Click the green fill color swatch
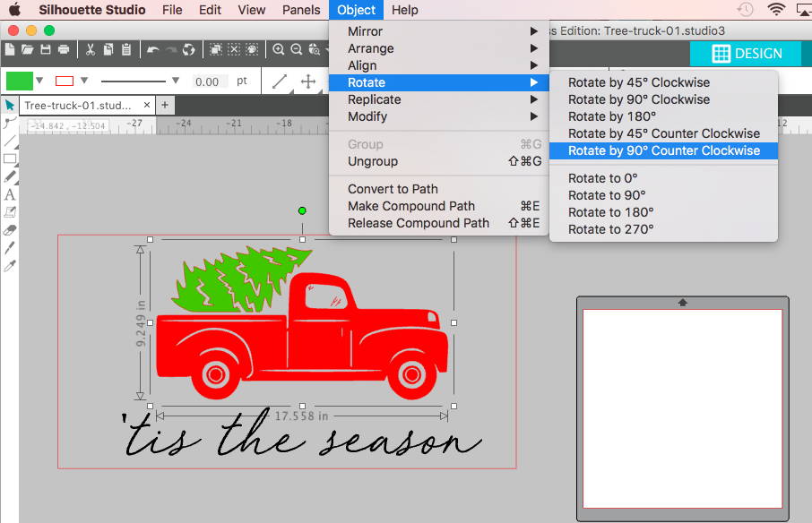 (19, 81)
